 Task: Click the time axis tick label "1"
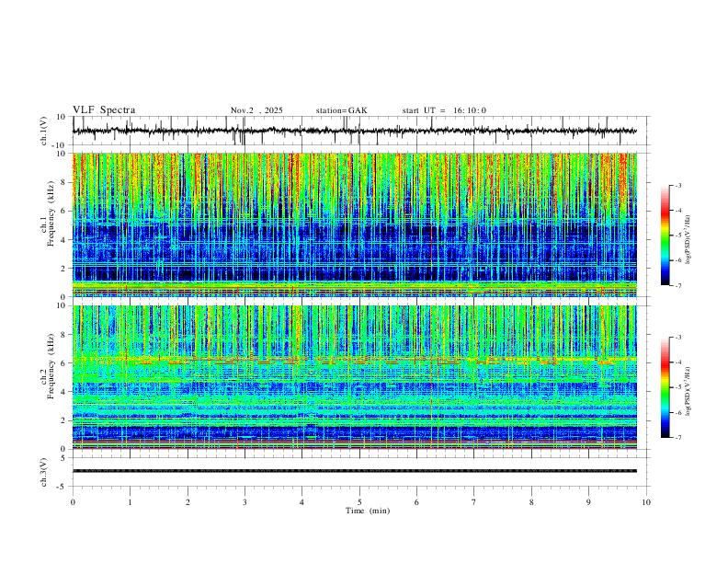[x=130, y=502]
